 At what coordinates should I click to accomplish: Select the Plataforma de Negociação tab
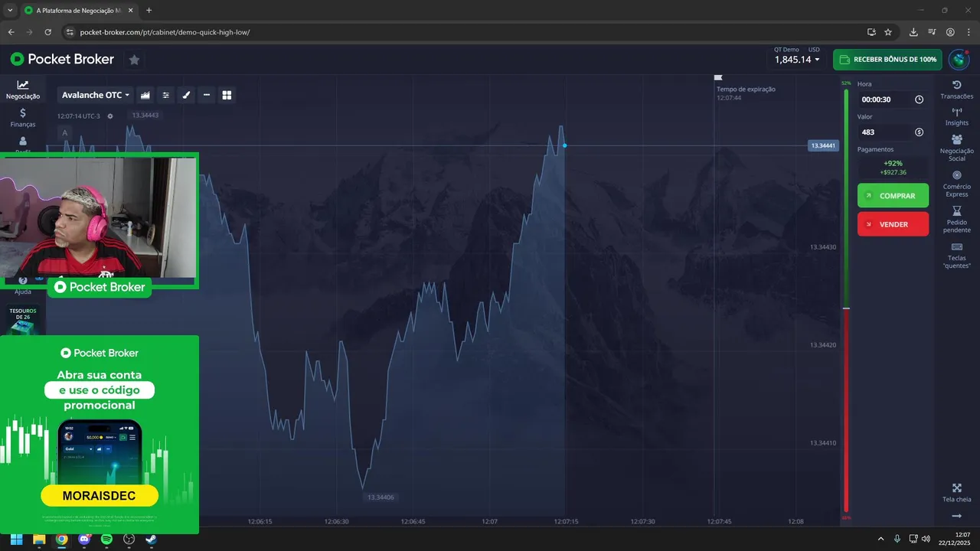[x=78, y=11]
